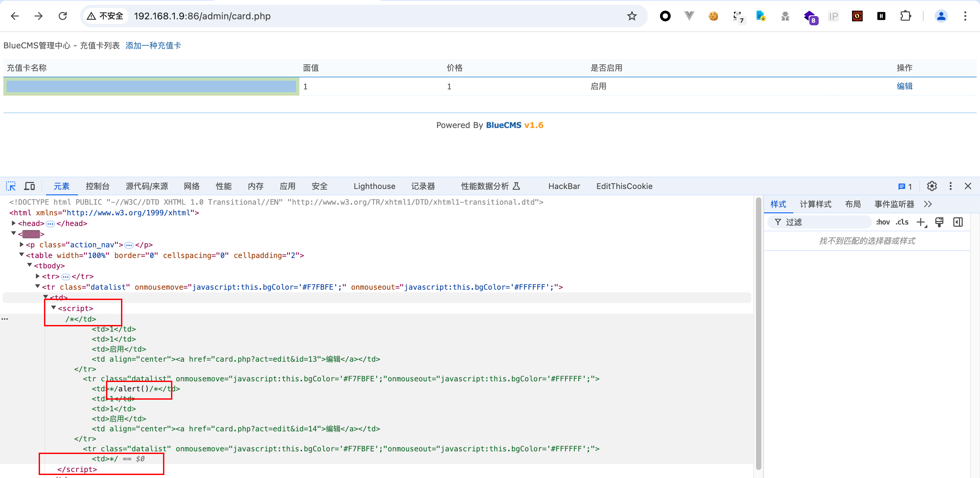Click the 过滤 styles filter field
This screenshot has height=478, width=980.
[x=820, y=222]
